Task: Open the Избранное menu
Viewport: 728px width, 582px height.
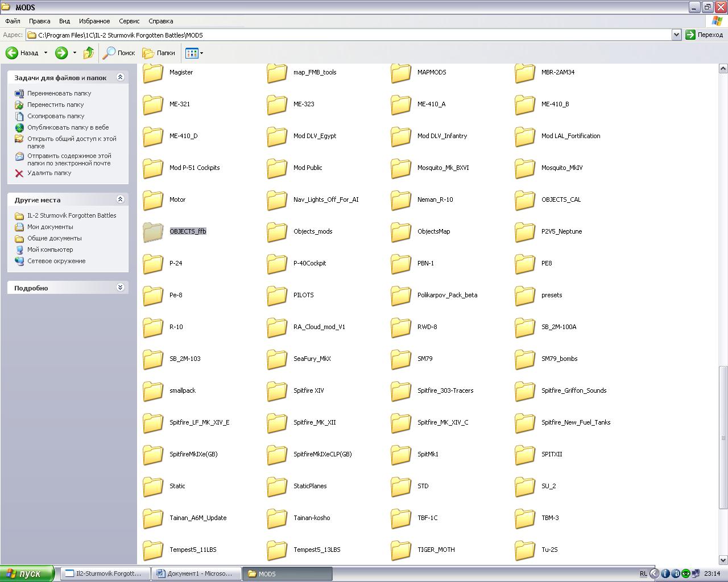Action: [94, 21]
